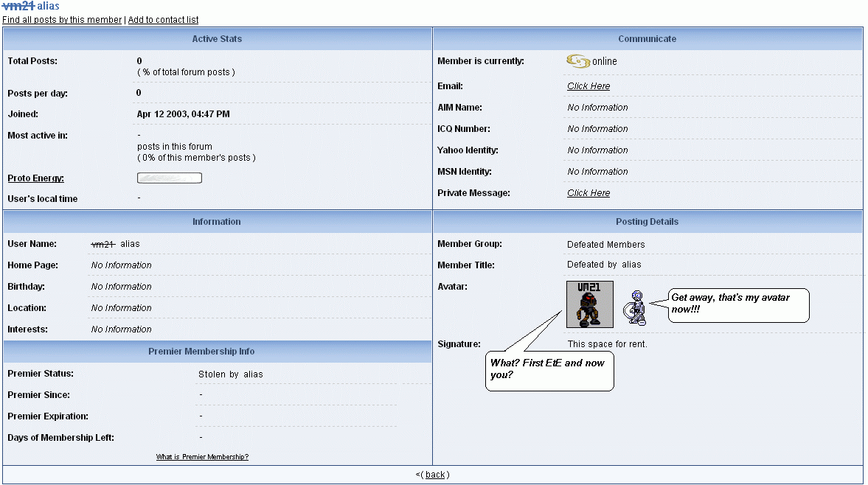
Task: Click the Premier Since label
Action: pyautogui.click(x=39, y=395)
